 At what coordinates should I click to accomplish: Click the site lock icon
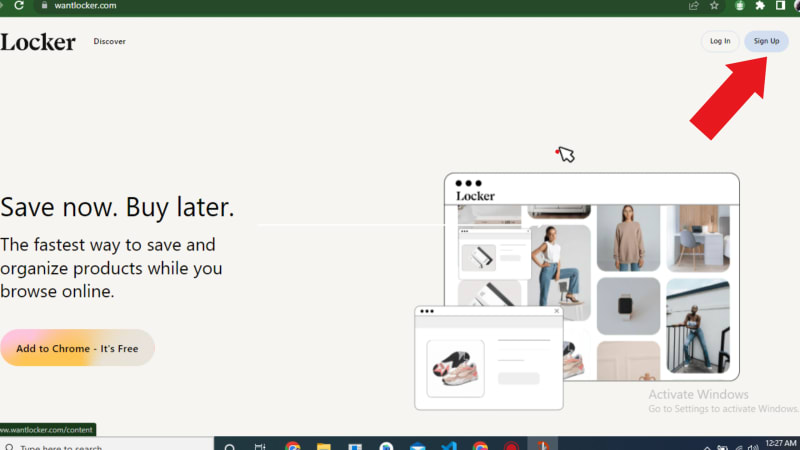coord(44,5)
